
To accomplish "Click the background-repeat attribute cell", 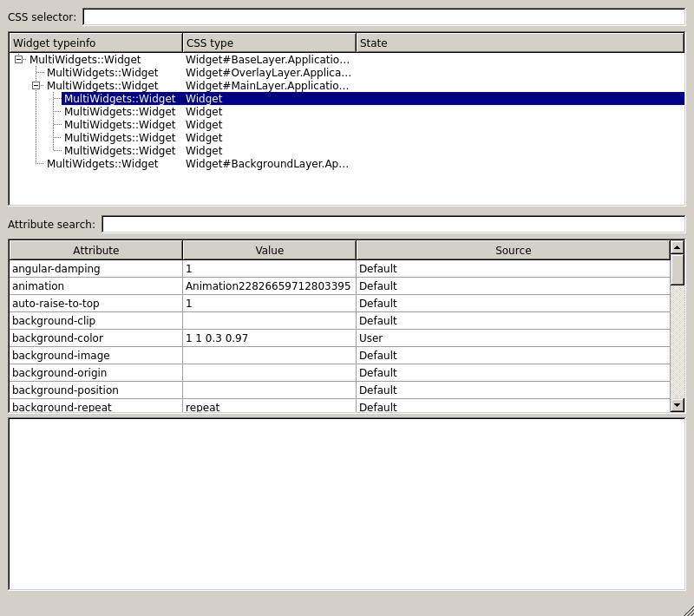I will (95, 406).
